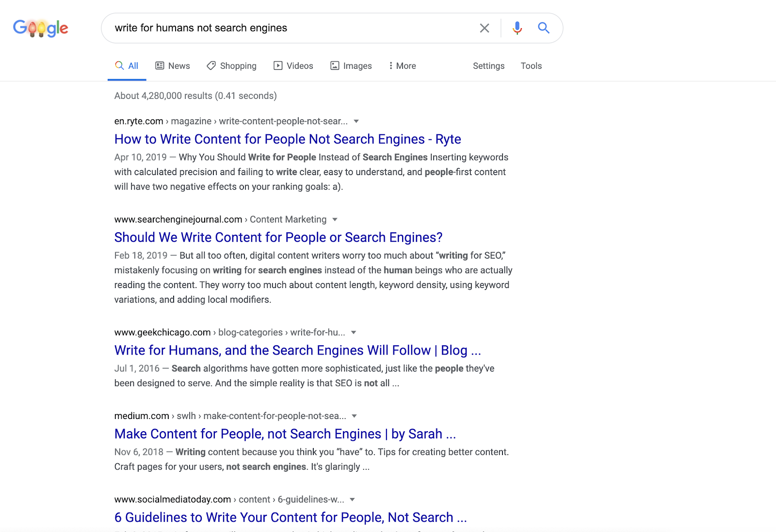Select the All results tab

pos(127,66)
